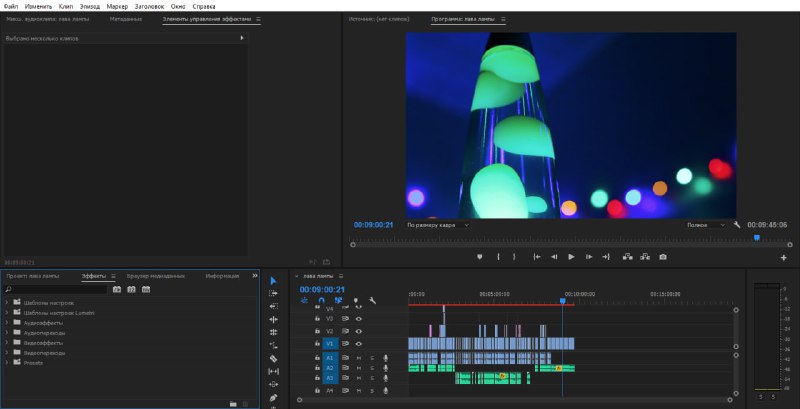This screenshot has width=800, height=409.
Task: Switch to the Информация tab
Action: click(222, 276)
